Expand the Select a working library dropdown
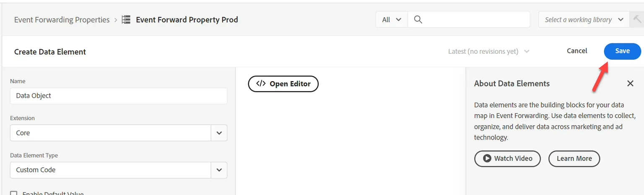644x195 pixels. (x=584, y=19)
